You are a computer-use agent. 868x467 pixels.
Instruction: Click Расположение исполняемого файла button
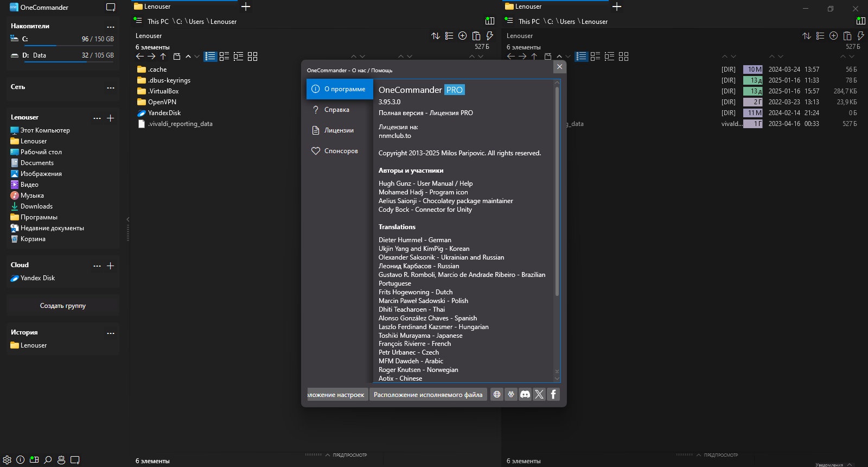[428, 394]
